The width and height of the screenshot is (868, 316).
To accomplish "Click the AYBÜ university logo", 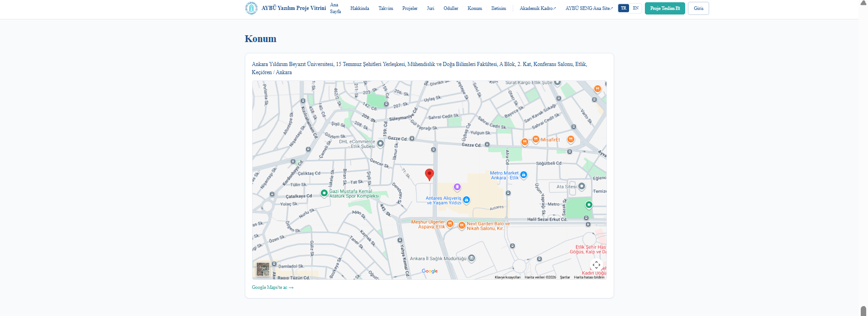I will pos(251,8).
